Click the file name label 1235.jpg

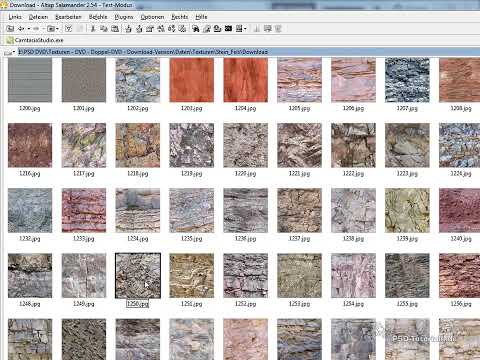192,239
